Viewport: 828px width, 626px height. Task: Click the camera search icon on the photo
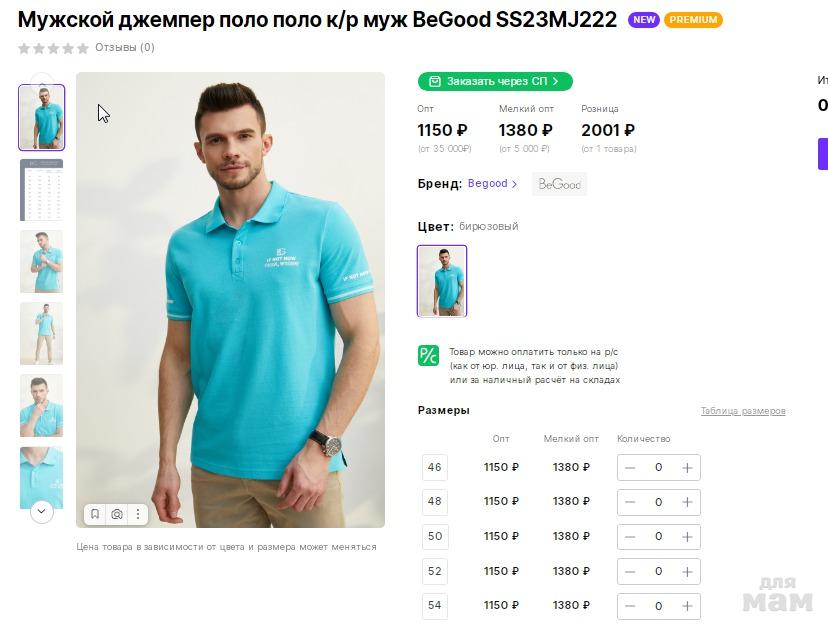117,514
